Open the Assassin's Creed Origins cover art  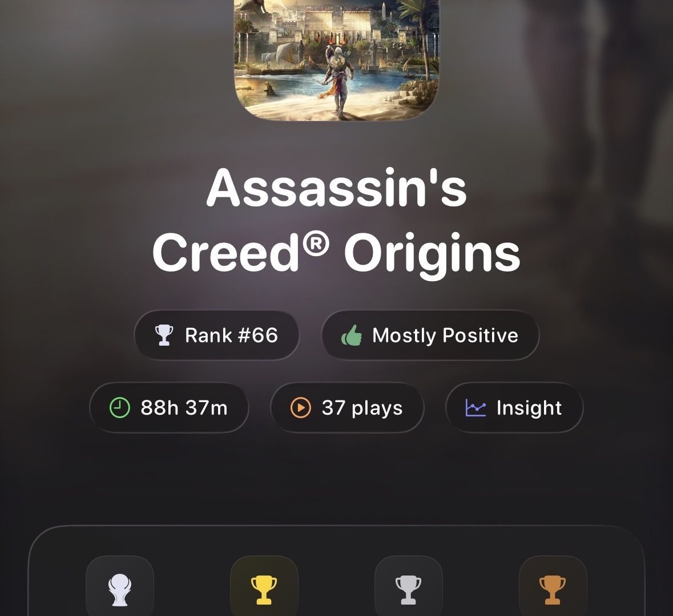(x=337, y=60)
